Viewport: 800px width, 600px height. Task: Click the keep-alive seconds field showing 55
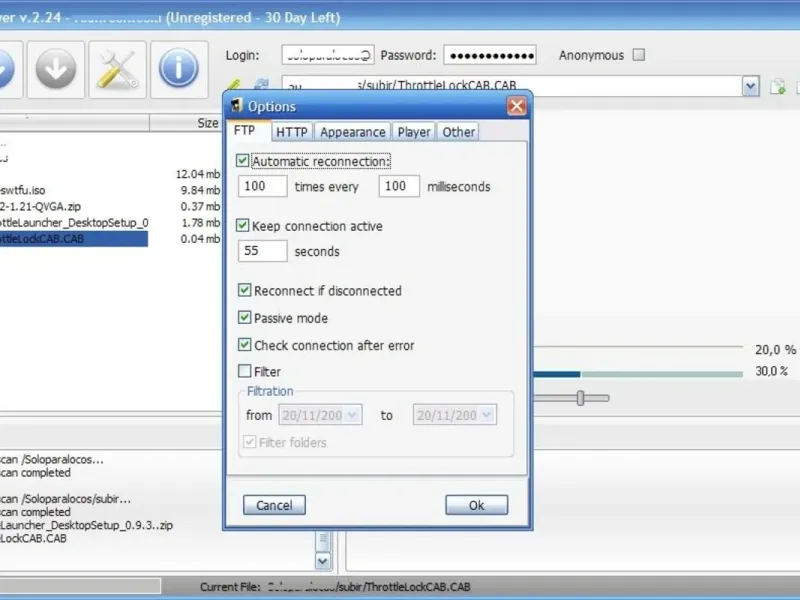pyautogui.click(x=262, y=251)
